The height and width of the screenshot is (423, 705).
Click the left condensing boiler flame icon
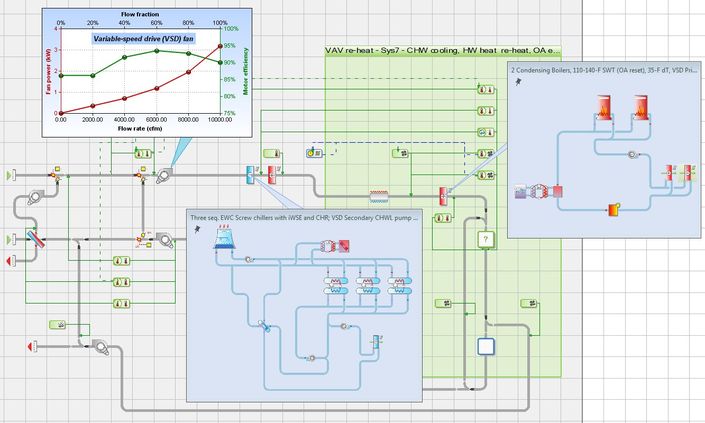(x=603, y=107)
